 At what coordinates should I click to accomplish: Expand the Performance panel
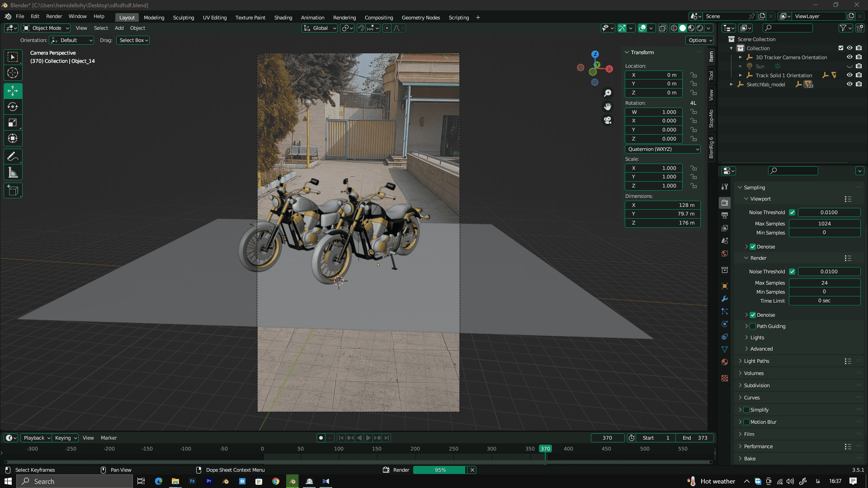click(758, 446)
